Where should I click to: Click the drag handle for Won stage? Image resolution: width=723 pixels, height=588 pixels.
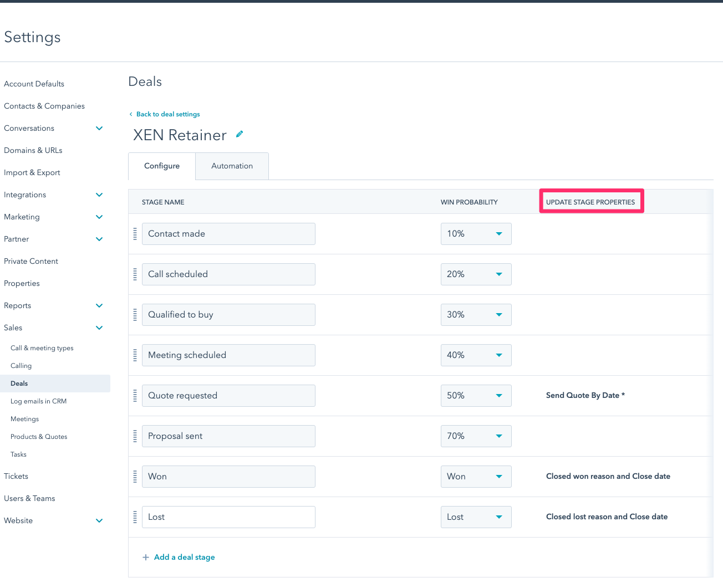coord(135,477)
